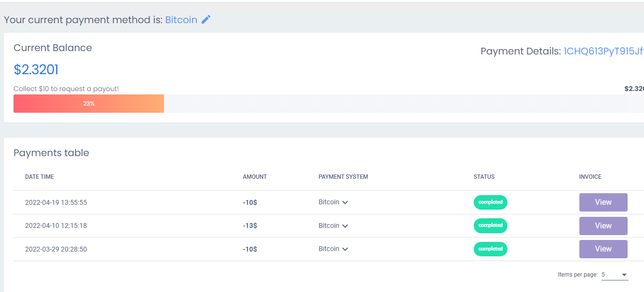The image size is (644, 292).
Task: Expand Bitcoin chevron in 2022-04-19 row
Action: 345,203
